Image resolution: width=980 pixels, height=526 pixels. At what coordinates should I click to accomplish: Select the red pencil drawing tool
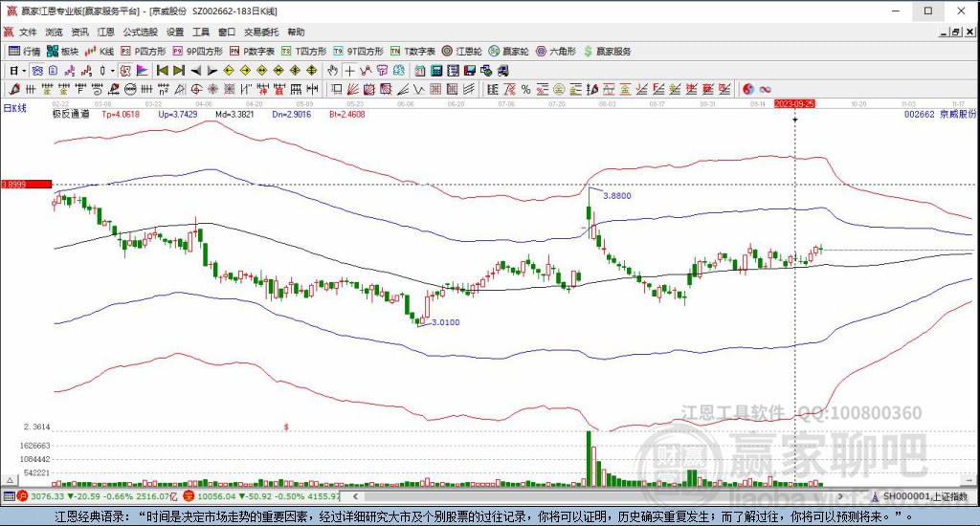click(x=13, y=89)
